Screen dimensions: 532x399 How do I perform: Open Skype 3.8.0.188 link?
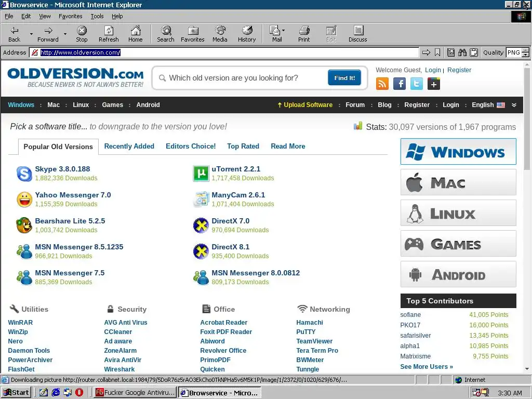point(62,169)
